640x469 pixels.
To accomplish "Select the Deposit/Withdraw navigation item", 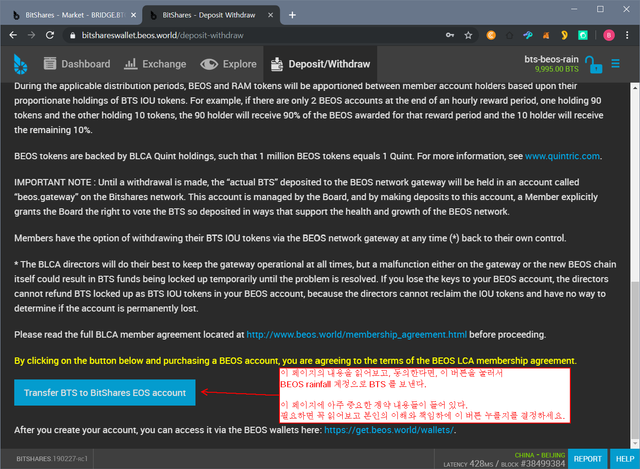I will [320, 64].
